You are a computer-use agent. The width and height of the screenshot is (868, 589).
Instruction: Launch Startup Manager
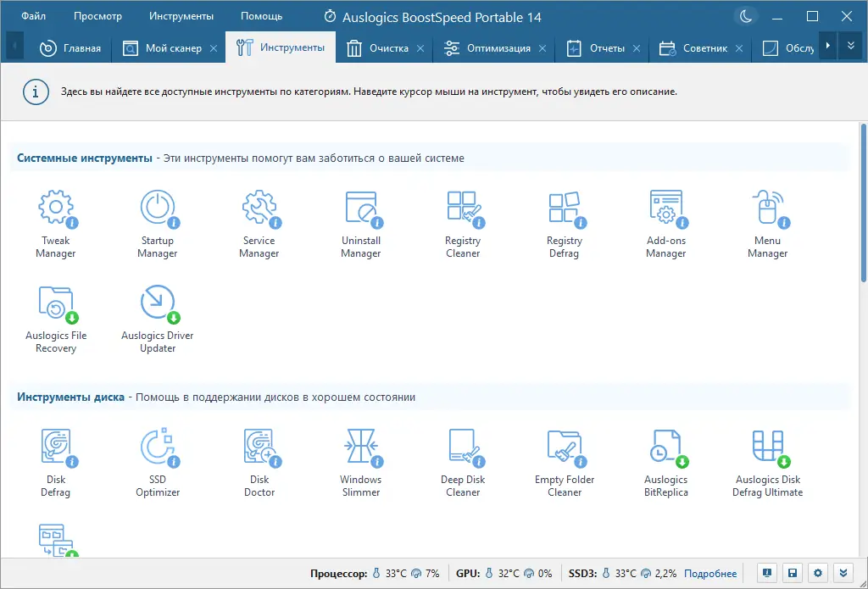(158, 223)
